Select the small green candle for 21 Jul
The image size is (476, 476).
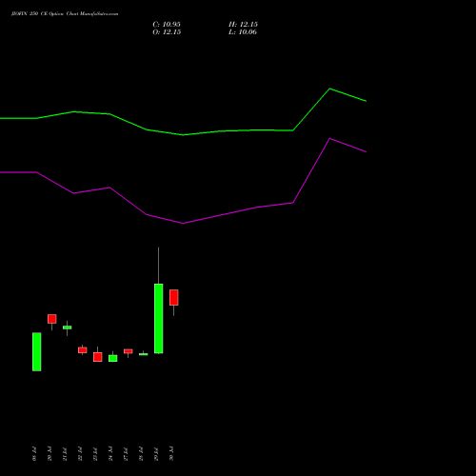pyautogui.click(x=68, y=327)
